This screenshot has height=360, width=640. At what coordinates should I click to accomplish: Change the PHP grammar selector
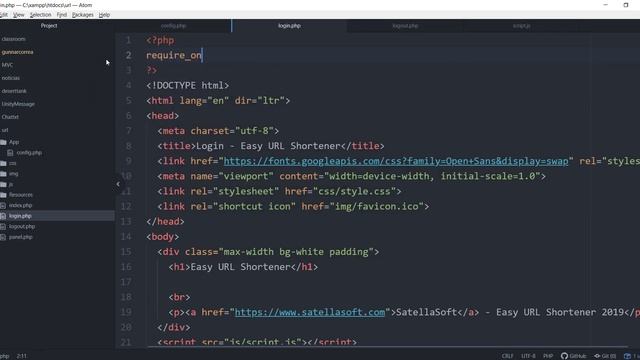[548, 356]
